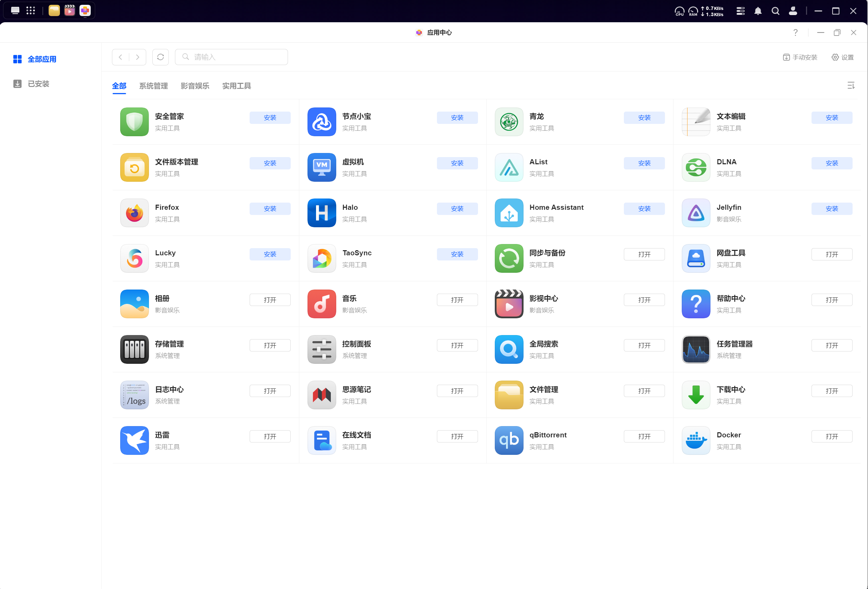Image resolution: width=868 pixels, height=589 pixels.
Task: Click 手动安装 manual install link
Action: [800, 57]
